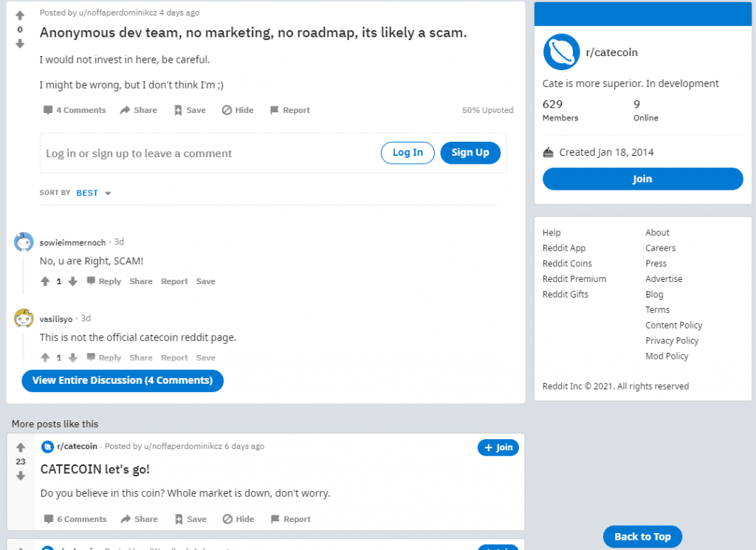Screen dimensions: 756x550
Task: Click Save on vasilisyo's comment
Action: pos(205,357)
